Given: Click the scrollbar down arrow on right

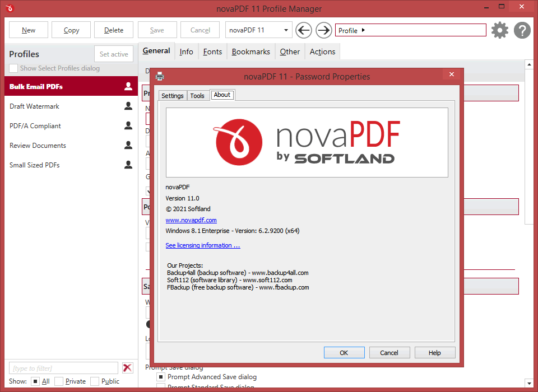Looking at the screenshot, I should [x=528, y=383].
